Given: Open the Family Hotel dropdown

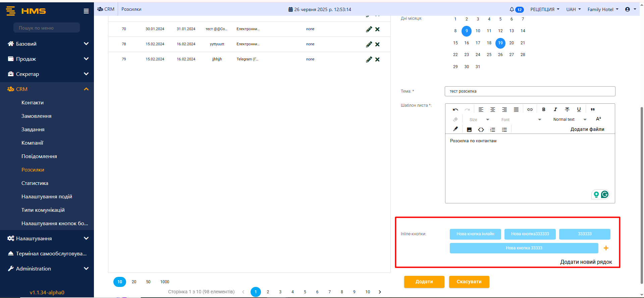Looking at the screenshot, I should (x=602, y=9).
